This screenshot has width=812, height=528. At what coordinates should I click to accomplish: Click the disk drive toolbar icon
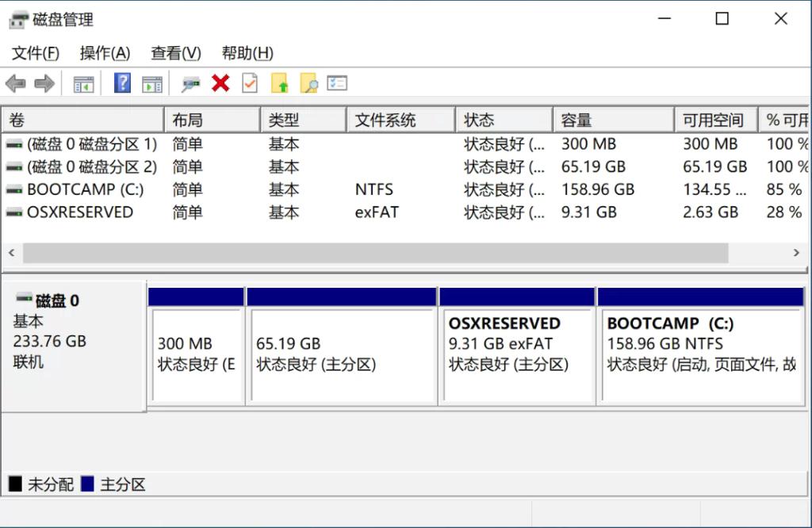(190, 82)
